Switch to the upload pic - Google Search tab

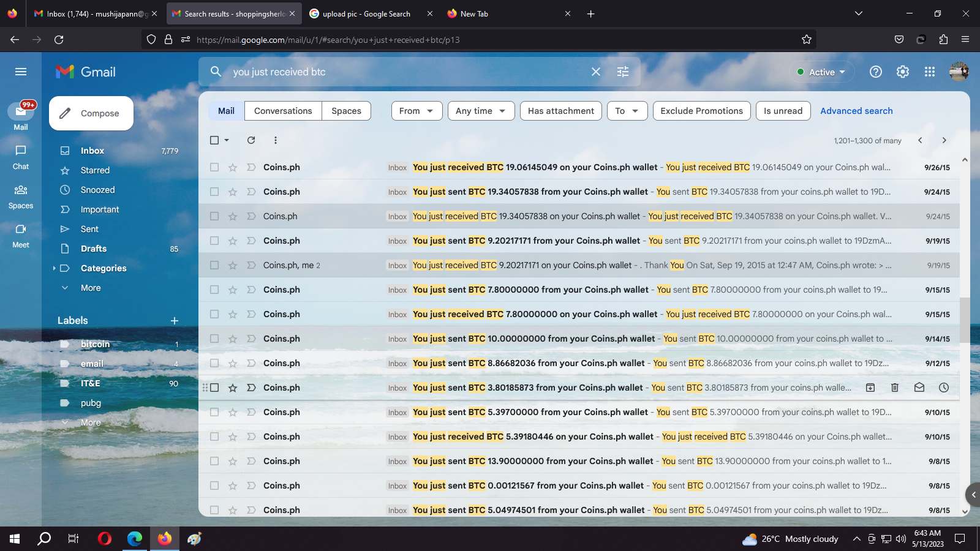371,13
